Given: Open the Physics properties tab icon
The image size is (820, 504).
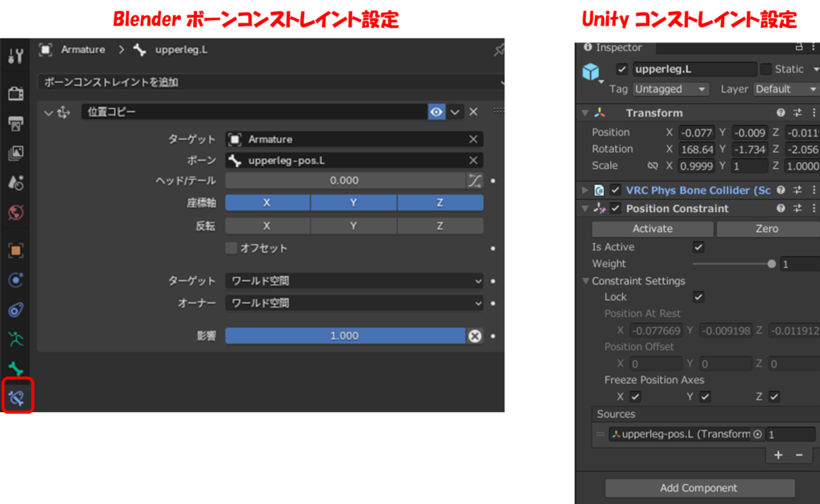Looking at the screenshot, I should [x=16, y=280].
